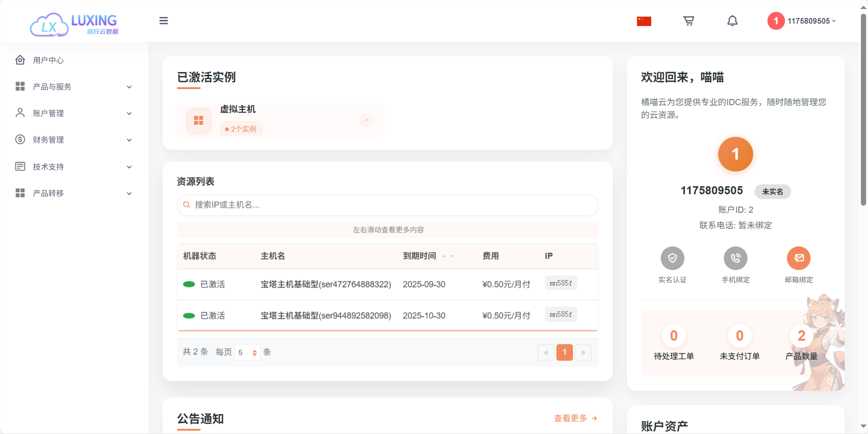Sort the table by 到期时间
The width and height of the screenshot is (868, 434).
(x=448, y=256)
